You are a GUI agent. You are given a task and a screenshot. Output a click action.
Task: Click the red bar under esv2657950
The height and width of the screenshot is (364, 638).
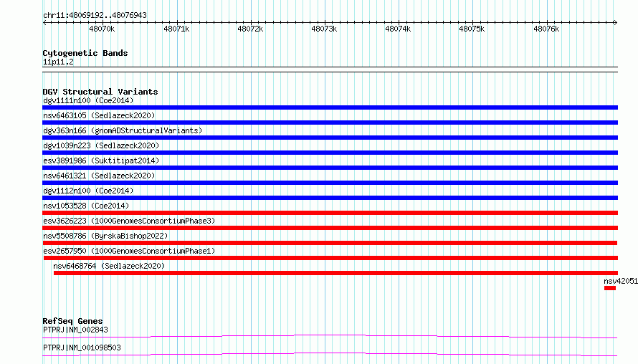coord(330,258)
